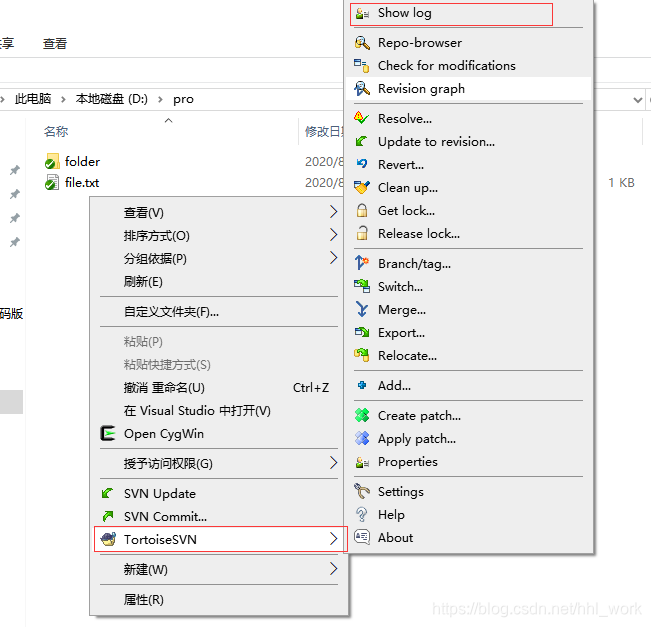Expand the TortoiseSVN submenu arrow
Screen dimensions: 651x627
[333, 539]
